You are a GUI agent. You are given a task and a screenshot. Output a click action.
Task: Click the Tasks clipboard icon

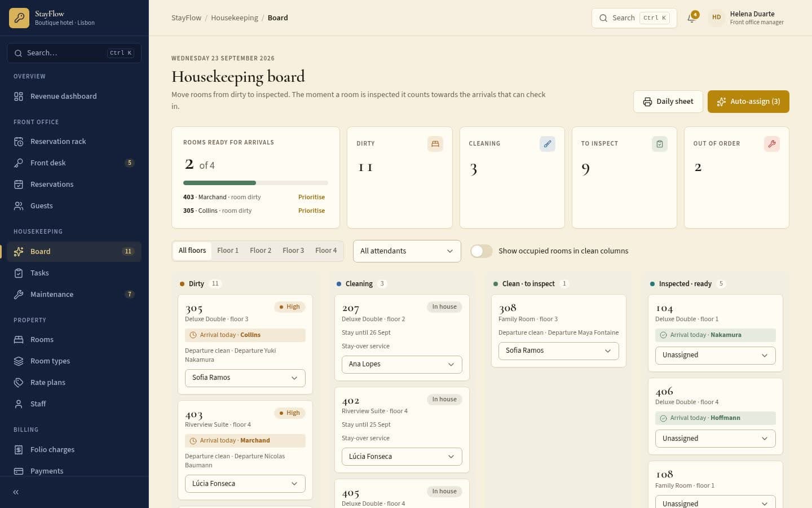click(x=19, y=273)
